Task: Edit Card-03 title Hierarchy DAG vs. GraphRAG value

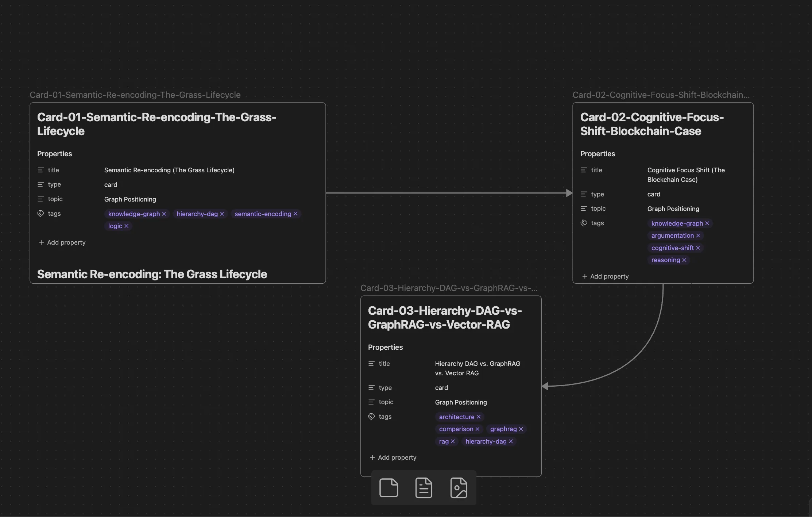Action: 477,368
